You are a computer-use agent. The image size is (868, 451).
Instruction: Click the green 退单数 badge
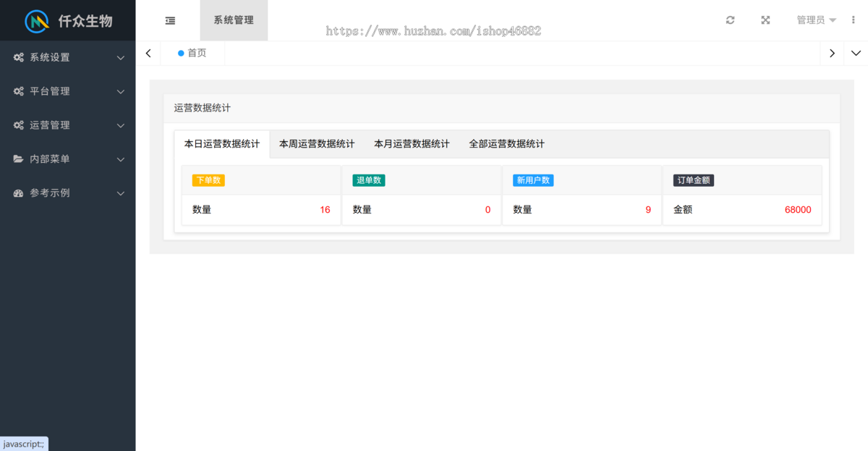[x=369, y=180]
